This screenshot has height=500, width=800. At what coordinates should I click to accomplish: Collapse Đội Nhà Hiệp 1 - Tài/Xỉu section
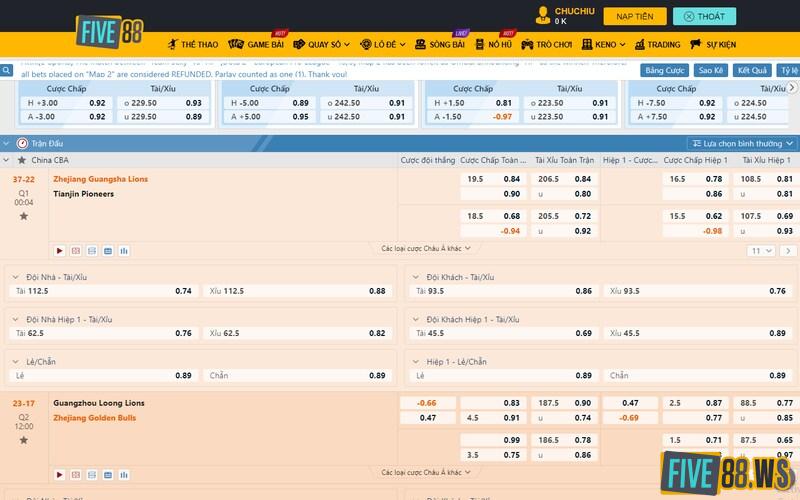pos(15,319)
